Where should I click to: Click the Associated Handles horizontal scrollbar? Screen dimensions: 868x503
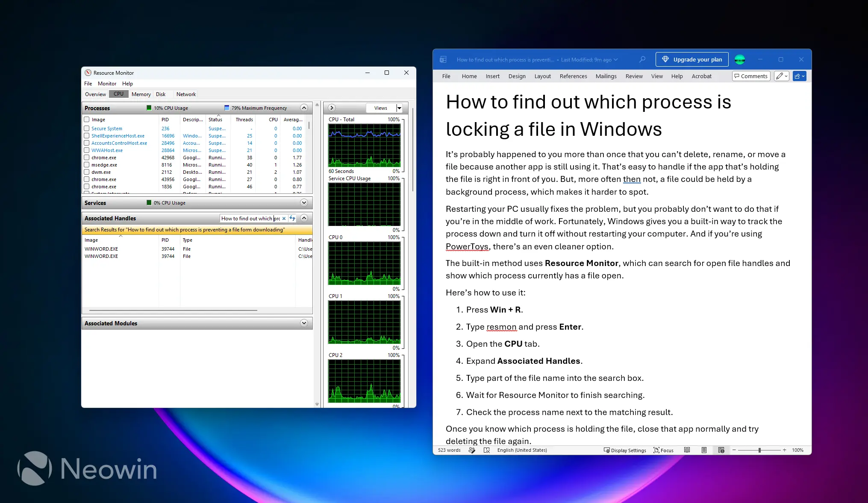click(x=173, y=310)
